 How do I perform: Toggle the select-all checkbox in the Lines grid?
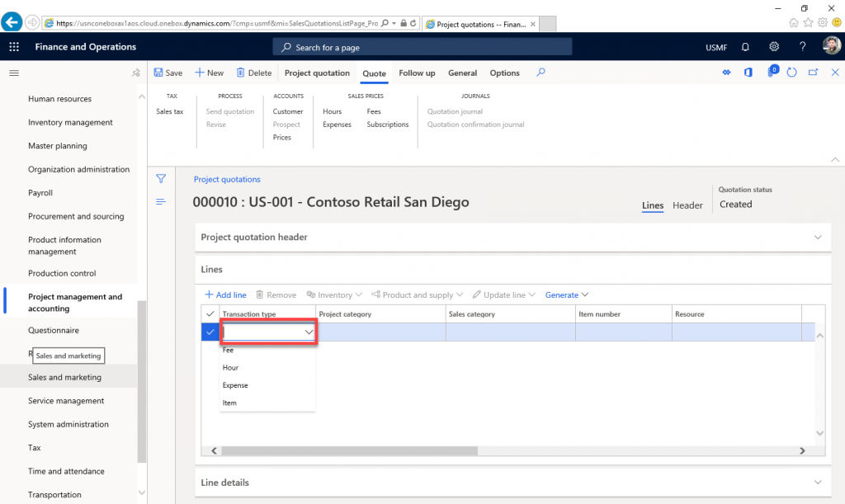click(x=209, y=314)
